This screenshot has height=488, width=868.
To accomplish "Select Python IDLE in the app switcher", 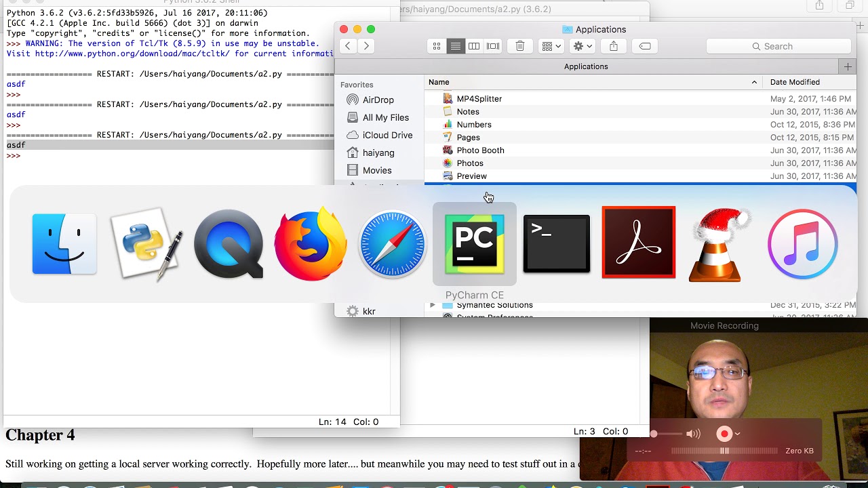I will pos(146,244).
